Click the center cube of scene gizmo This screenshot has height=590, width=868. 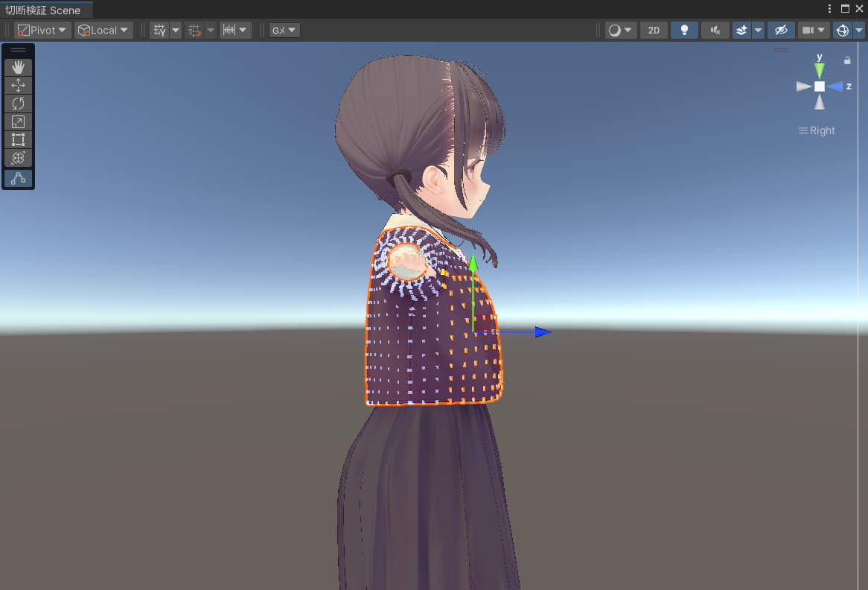click(x=820, y=86)
